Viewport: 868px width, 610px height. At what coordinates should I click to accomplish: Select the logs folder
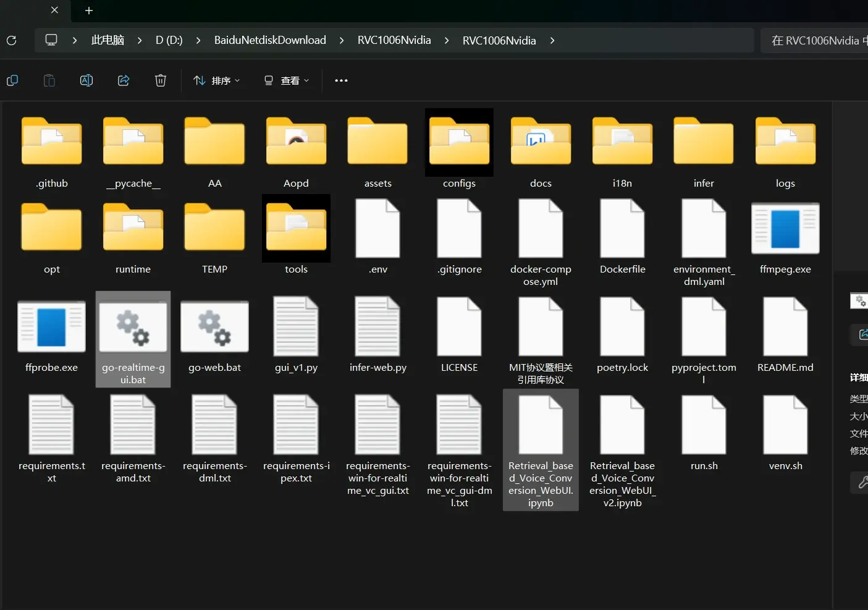[x=786, y=152]
